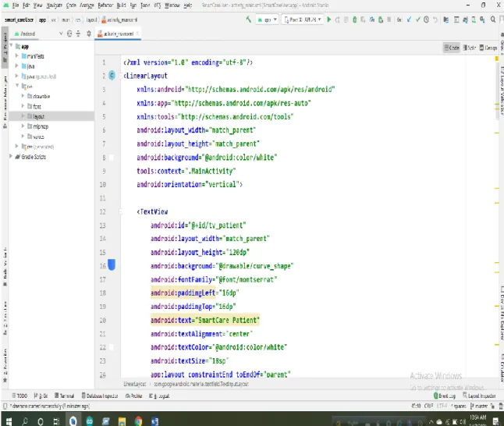Open File Explorer from the taskbar

(x=122, y=421)
